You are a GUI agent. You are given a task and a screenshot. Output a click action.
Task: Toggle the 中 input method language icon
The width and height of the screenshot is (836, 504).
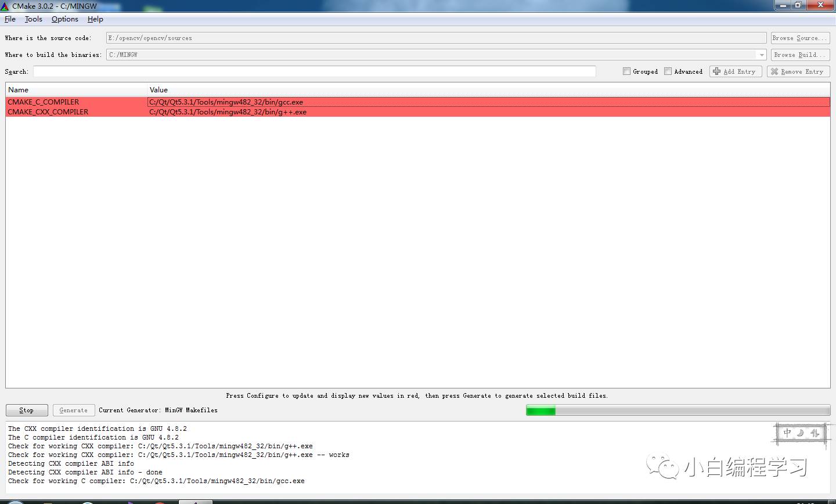coord(787,433)
